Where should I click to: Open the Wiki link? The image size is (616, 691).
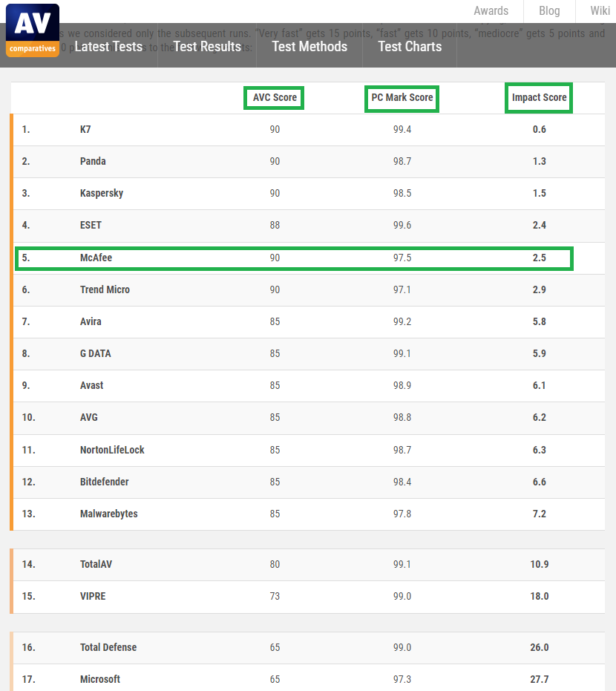[600, 10]
